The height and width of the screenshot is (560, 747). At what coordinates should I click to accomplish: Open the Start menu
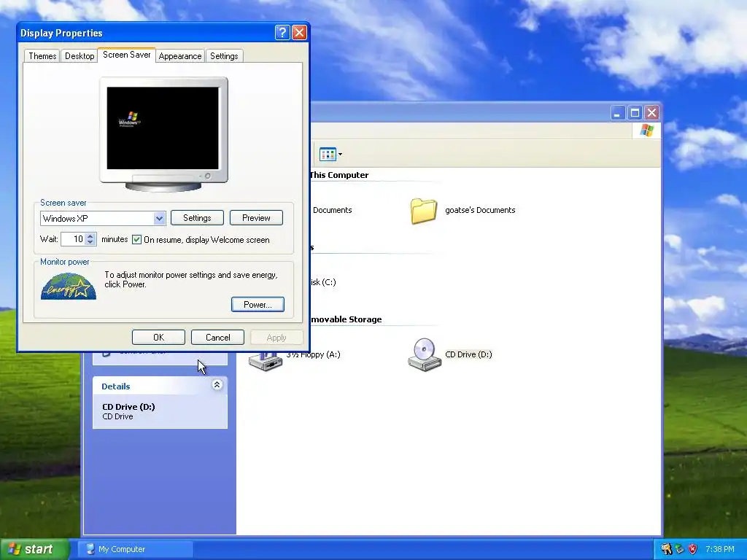click(x=34, y=549)
